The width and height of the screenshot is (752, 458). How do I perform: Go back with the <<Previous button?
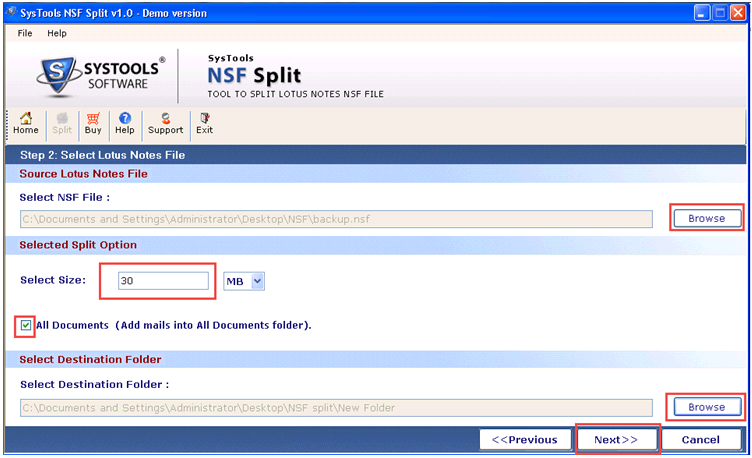[525, 439]
